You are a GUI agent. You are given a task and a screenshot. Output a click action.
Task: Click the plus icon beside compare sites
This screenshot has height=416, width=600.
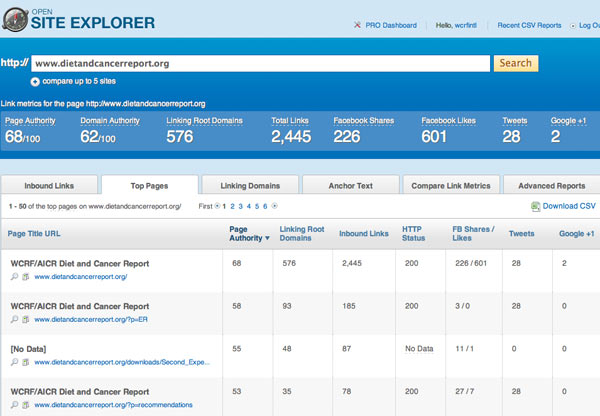tap(35, 82)
